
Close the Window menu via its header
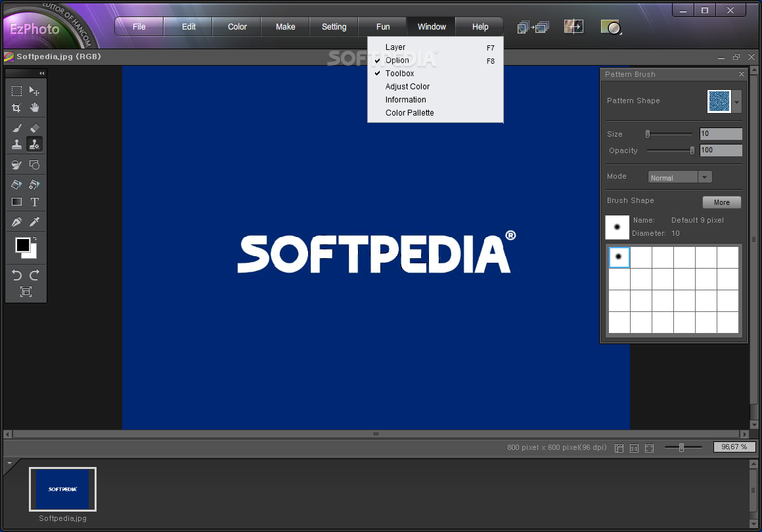432,27
